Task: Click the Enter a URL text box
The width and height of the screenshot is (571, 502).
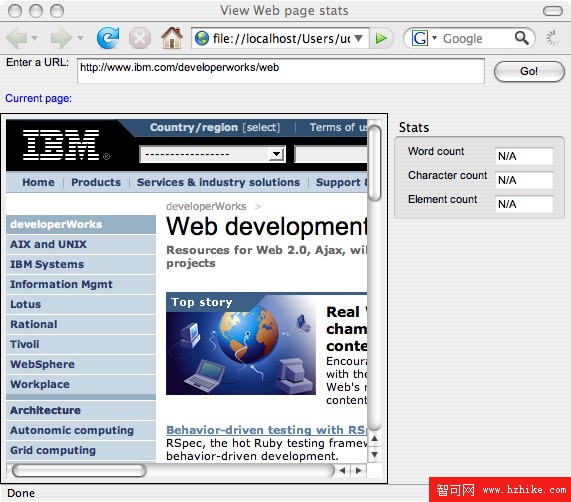Action: point(281,71)
